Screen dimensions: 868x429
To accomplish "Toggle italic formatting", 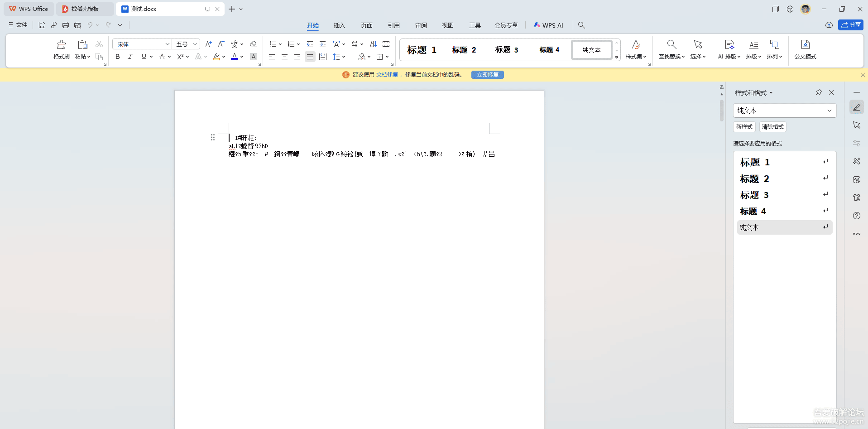I will [130, 56].
